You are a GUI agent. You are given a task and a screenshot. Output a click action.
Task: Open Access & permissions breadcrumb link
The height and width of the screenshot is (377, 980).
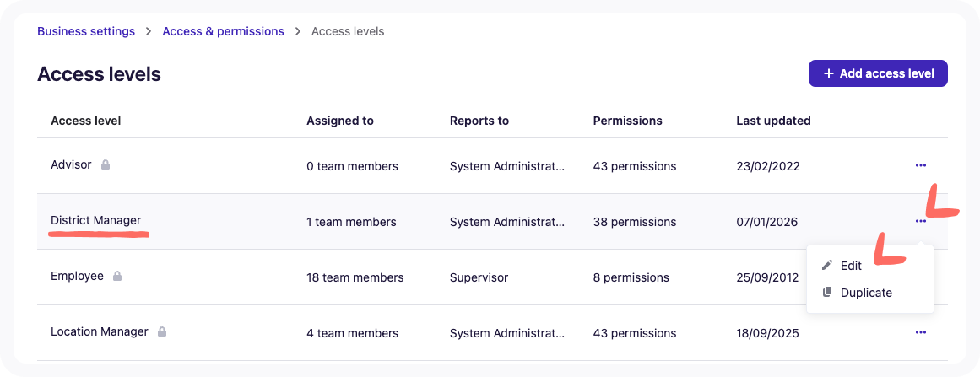[x=223, y=31]
